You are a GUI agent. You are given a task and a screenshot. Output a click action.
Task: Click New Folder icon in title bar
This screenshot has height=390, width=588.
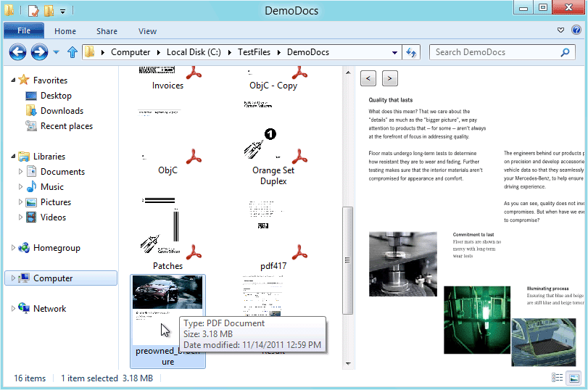(49, 11)
